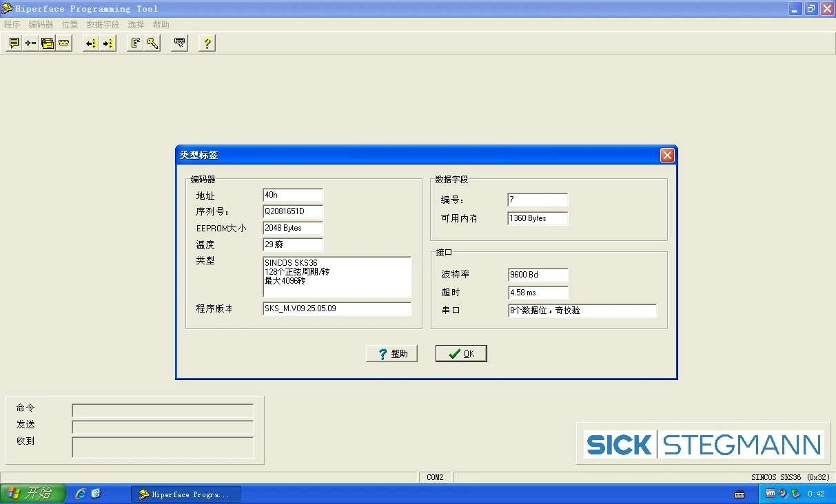Click the 开始 Start button
Screen dimensions: 836x504
coord(32,493)
